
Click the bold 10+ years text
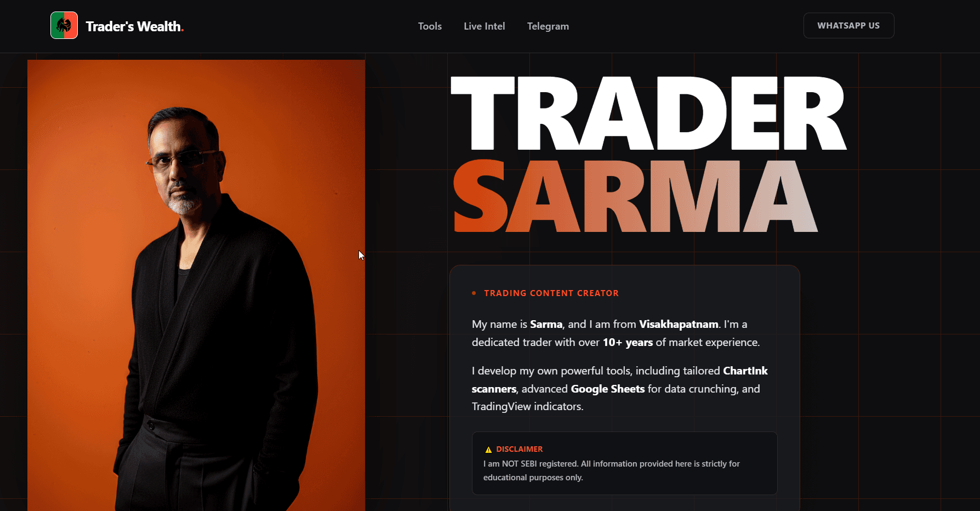[x=628, y=342]
